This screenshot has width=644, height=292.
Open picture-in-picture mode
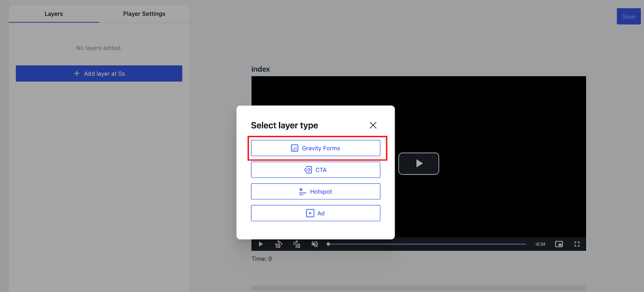point(559,244)
